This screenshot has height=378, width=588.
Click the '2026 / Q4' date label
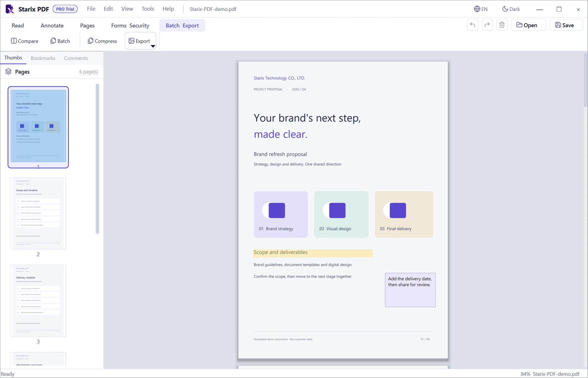pyautogui.click(x=299, y=89)
